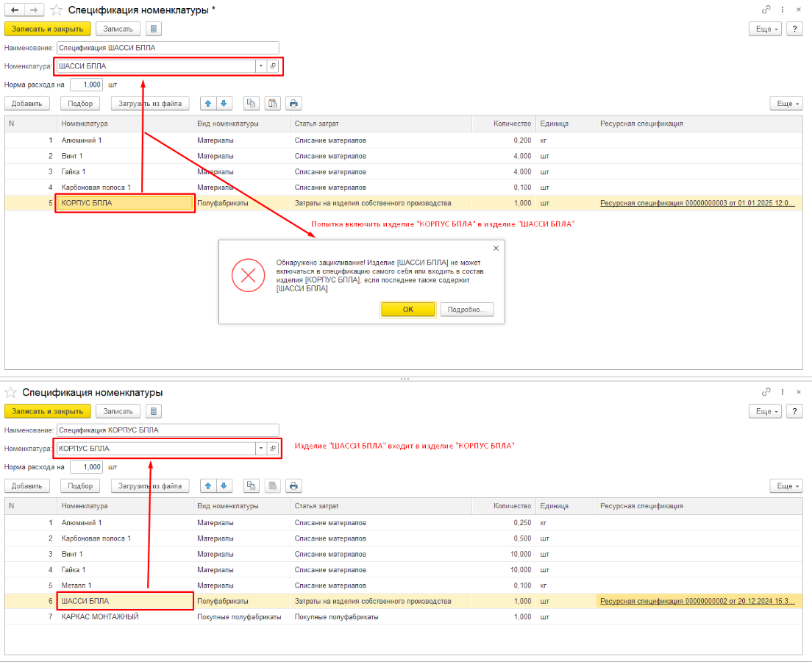Viewport: 812px width, 662px height.
Task: Move row down in КОРПУС БПЛА specification table
Action: click(x=224, y=486)
